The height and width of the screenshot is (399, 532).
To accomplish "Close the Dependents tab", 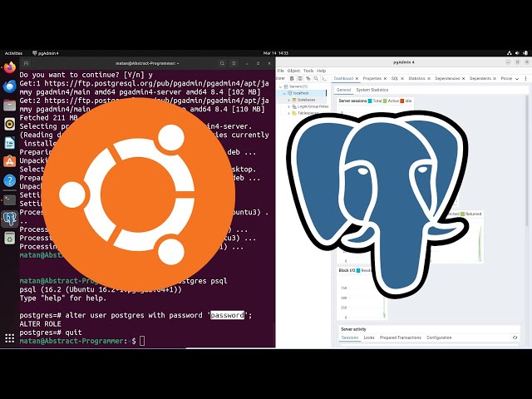I will (495, 78).
